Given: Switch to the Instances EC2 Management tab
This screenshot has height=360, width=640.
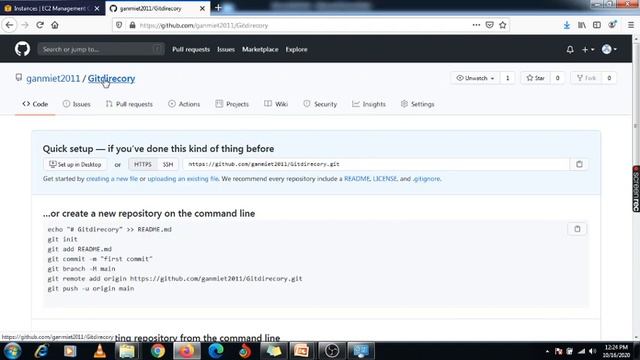Looking at the screenshot, I should [52, 8].
